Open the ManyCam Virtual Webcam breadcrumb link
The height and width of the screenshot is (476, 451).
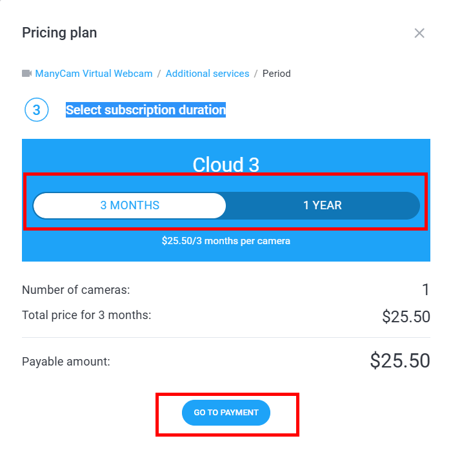(x=94, y=74)
